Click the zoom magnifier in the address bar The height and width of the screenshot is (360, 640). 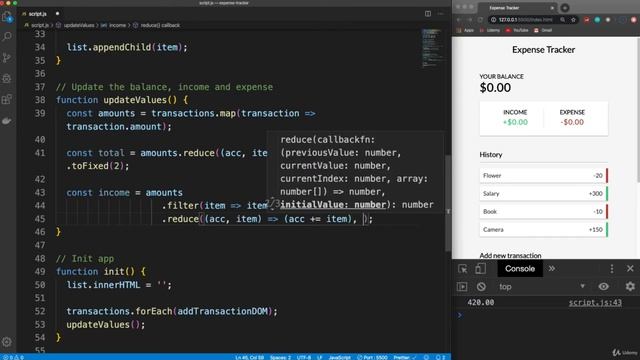click(x=563, y=20)
